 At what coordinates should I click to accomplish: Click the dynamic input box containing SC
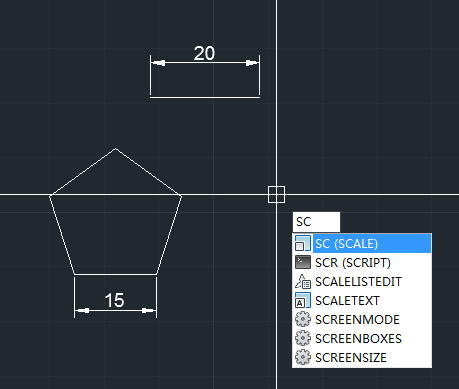tap(316, 222)
